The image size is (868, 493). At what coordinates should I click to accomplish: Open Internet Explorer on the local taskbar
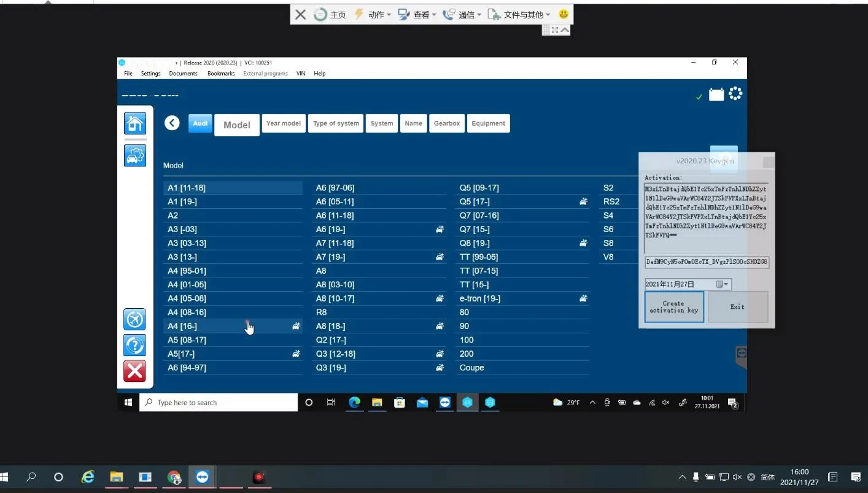[88, 477]
